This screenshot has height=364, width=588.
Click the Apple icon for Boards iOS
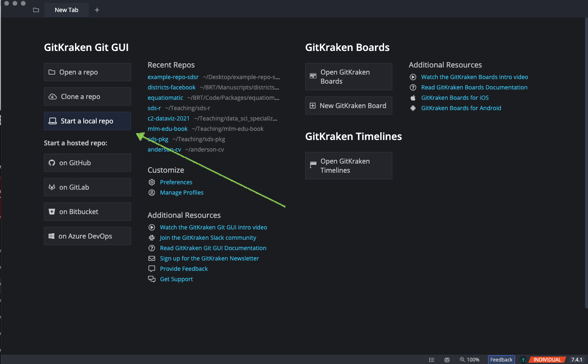[413, 98]
